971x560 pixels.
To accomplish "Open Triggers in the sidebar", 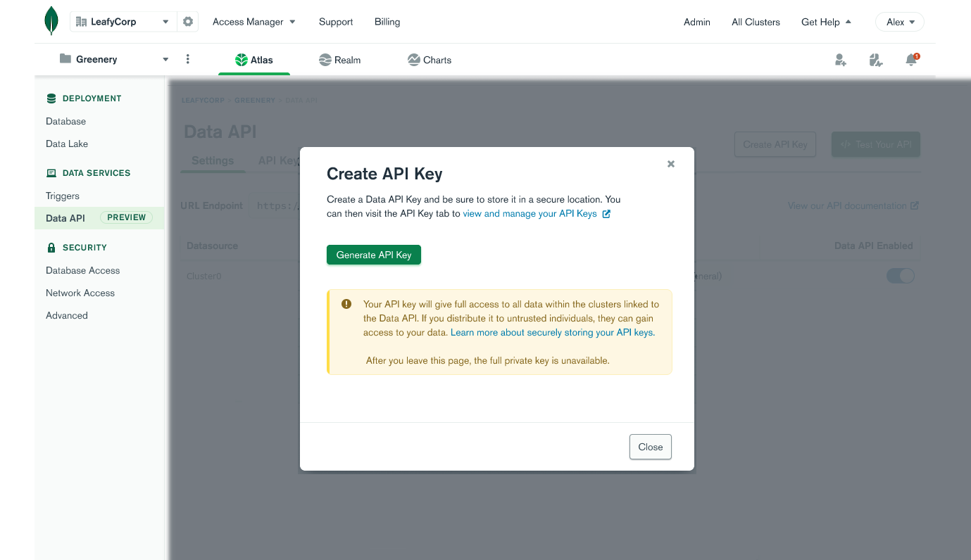I will 63,196.
